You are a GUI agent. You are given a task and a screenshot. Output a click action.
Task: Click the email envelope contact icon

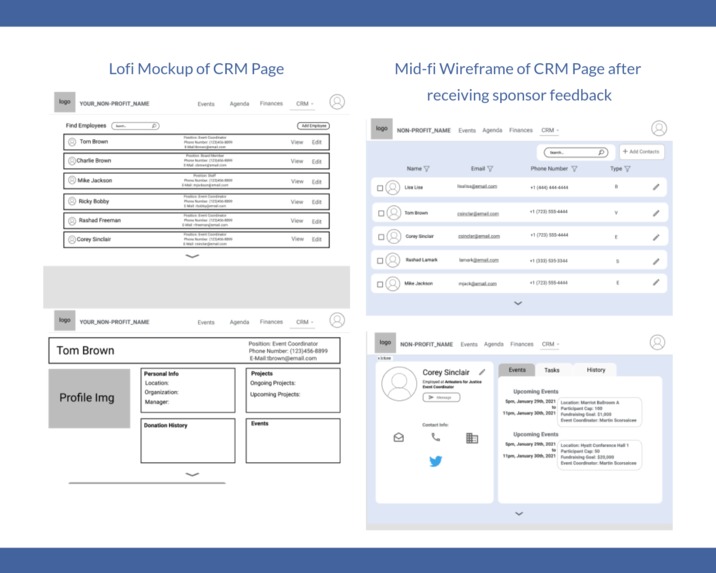point(399,437)
